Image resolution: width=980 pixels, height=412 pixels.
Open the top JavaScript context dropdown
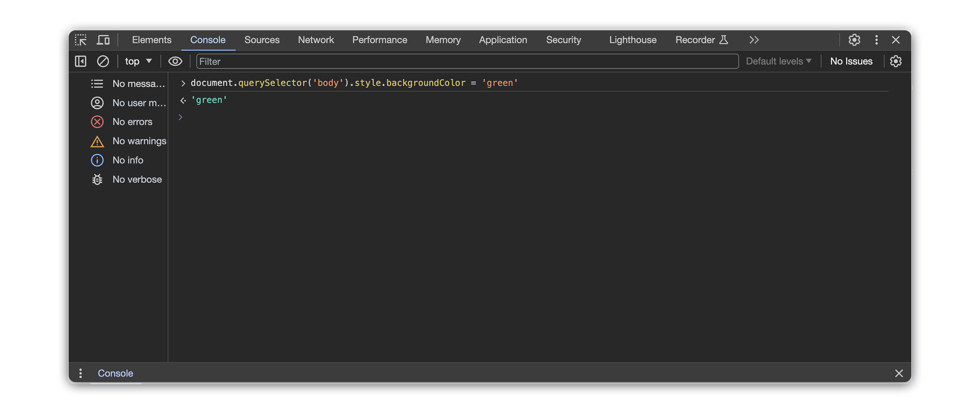(x=138, y=62)
